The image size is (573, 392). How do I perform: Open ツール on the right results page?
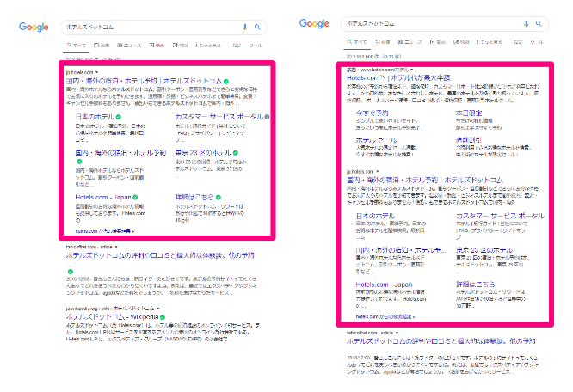click(537, 42)
